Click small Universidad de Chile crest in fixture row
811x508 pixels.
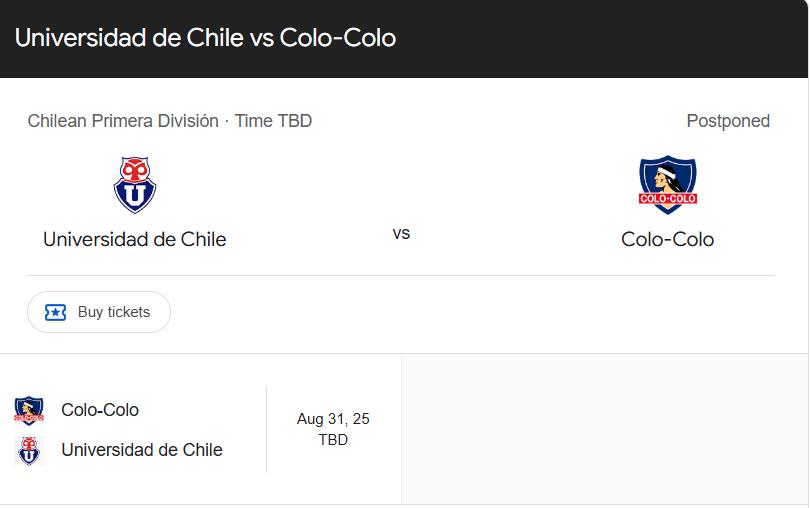click(29, 451)
